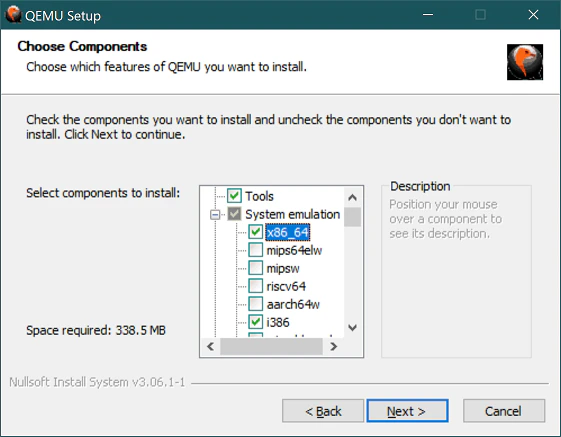Check the aarch64w checkbox

[x=255, y=304]
